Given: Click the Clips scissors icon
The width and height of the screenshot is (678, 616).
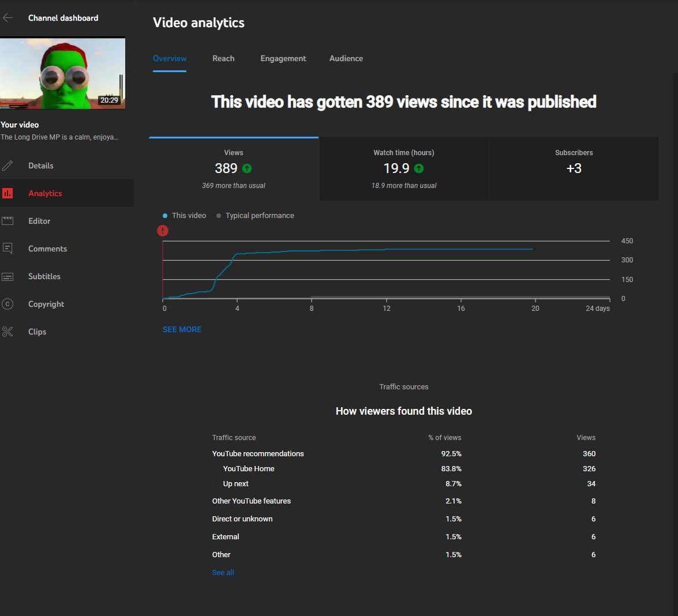Looking at the screenshot, I should [x=8, y=332].
